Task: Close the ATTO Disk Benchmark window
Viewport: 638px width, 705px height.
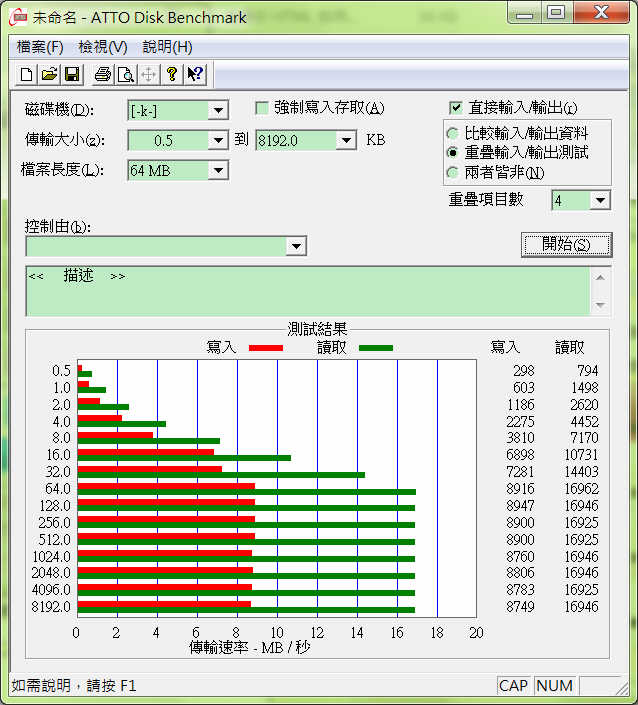Action: pyautogui.click(x=601, y=13)
